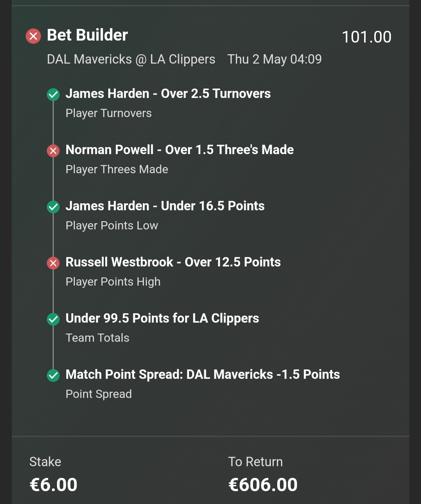Click the Player Points Low market label
This screenshot has height=504, width=421.
(x=112, y=225)
